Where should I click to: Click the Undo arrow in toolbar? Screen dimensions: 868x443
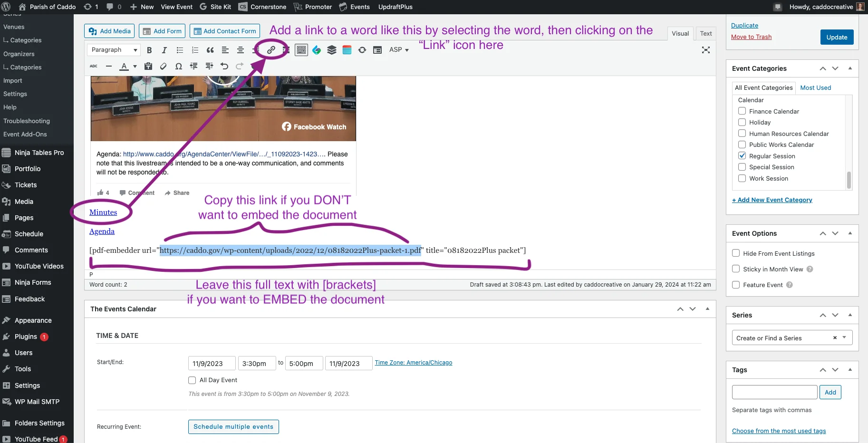click(224, 66)
